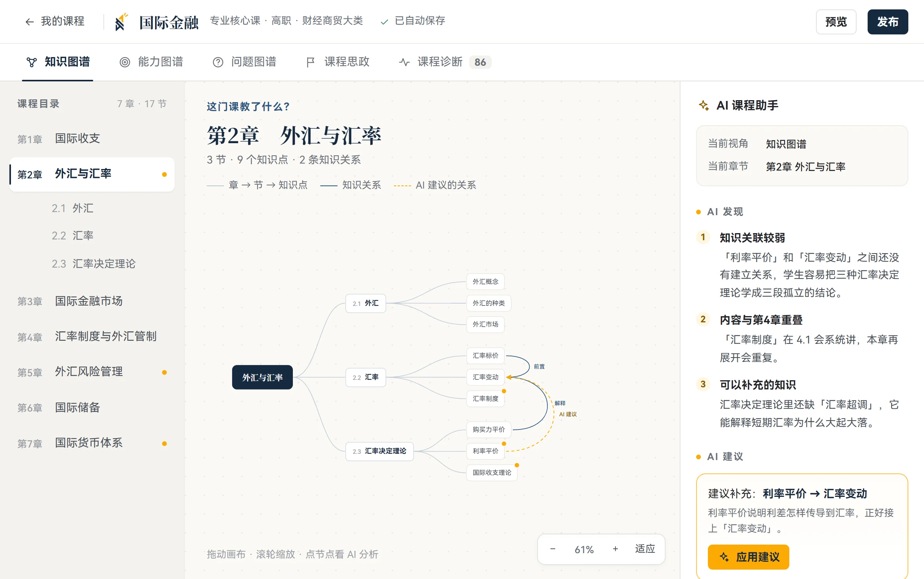924x579 pixels.
Task: Click the 知识图谱 tab graph icon
Action: (x=31, y=62)
